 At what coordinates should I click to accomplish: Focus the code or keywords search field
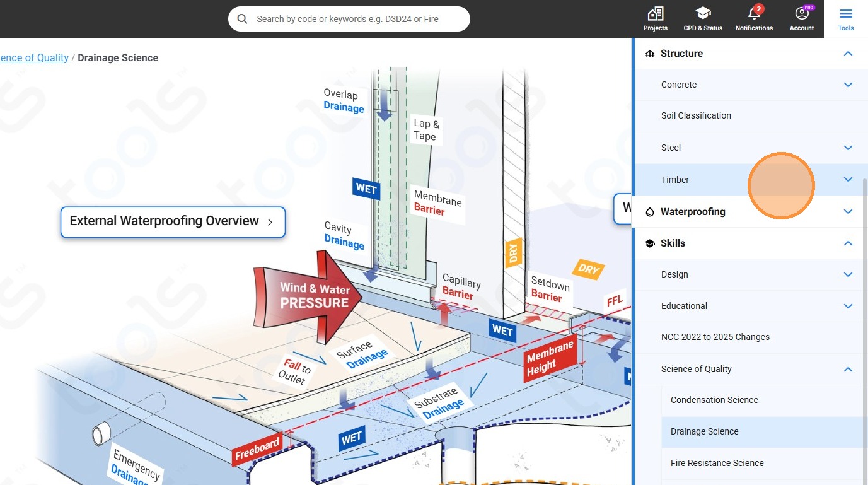pyautogui.click(x=349, y=19)
